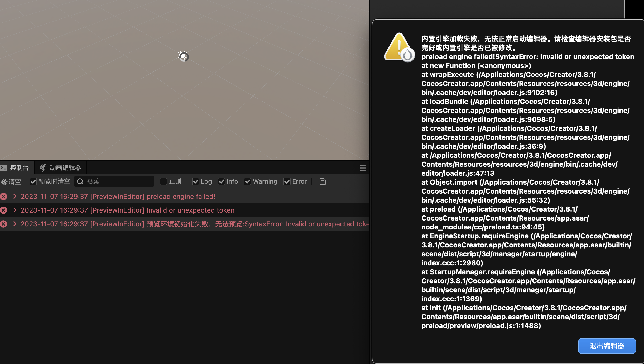Open the console log file icon

click(323, 181)
